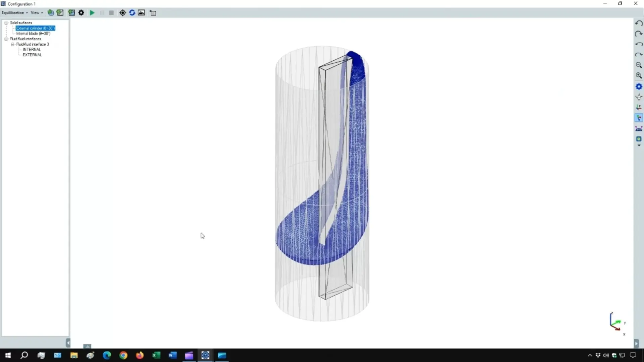Collapse the Fluid-fluid interface 3 node

point(12,44)
